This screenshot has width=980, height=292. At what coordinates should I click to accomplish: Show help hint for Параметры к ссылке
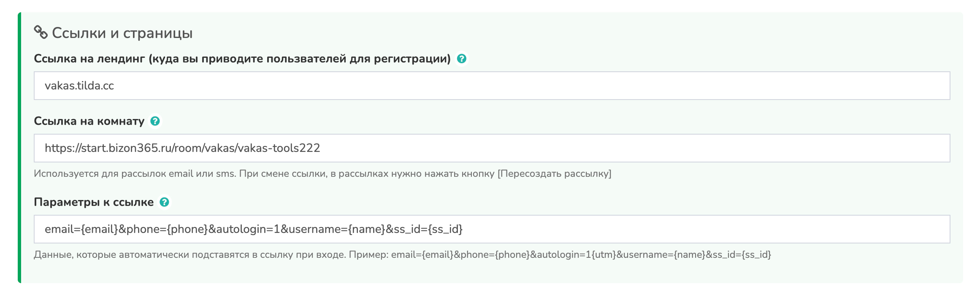[x=164, y=202]
